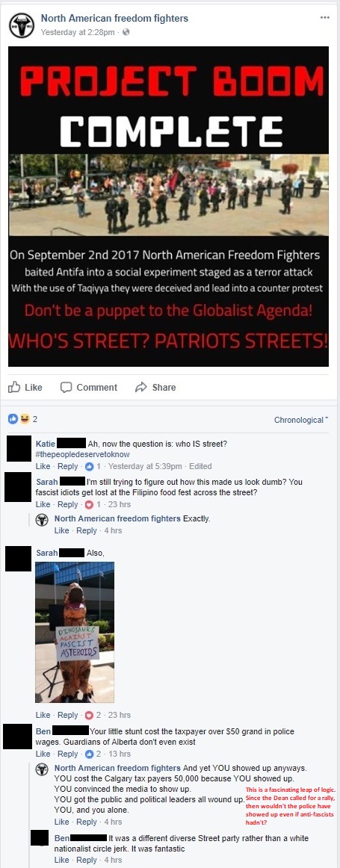The width and height of the screenshot is (340, 868).
Task: Open North American freedom fighters page name link
Action: (x=114, y=18)
